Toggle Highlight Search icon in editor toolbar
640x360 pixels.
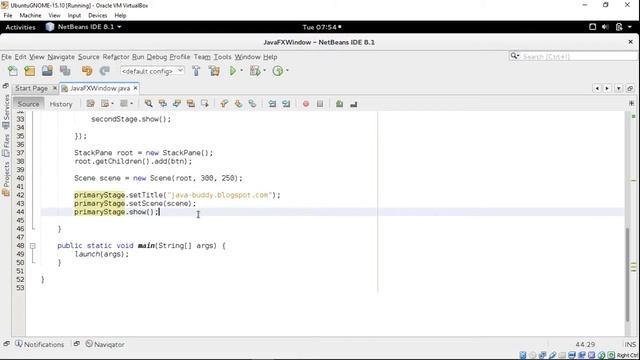191,104
